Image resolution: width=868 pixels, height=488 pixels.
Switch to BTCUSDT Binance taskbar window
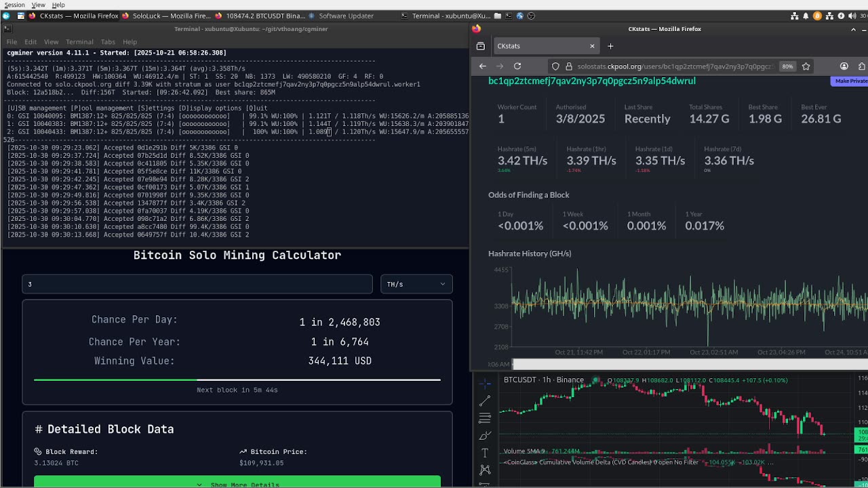(260, 16)
